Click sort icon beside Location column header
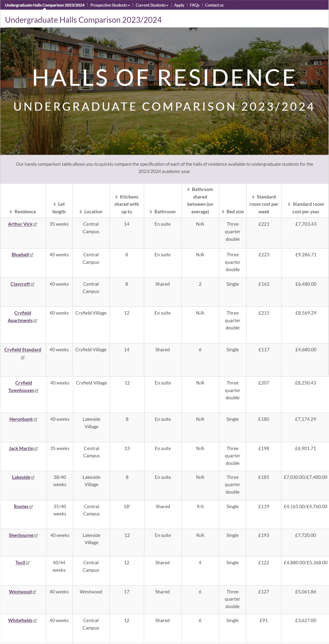The height and width of the screenshot is (644, 329). coord(81,212)
